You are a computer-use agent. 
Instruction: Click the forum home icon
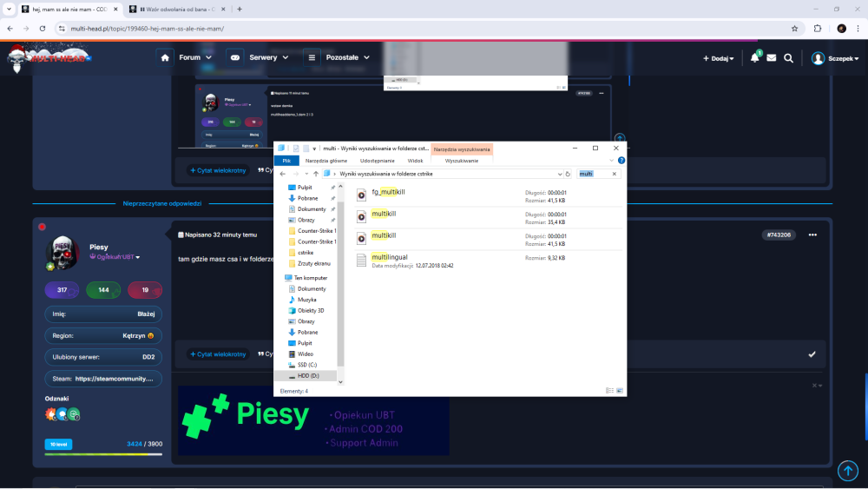coord(165,58)
